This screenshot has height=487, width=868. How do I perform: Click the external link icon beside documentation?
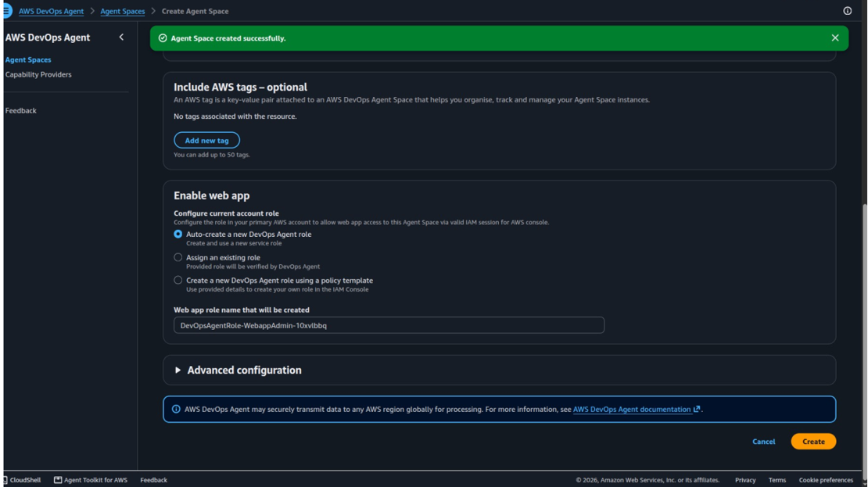pyautogui.click(x=697, y=410)
